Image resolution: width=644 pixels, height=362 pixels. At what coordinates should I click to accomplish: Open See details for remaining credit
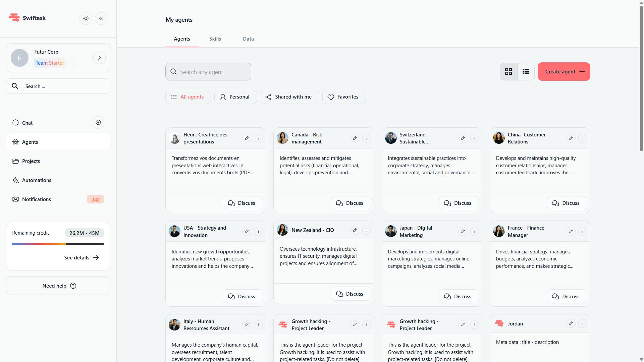(81, 257)
